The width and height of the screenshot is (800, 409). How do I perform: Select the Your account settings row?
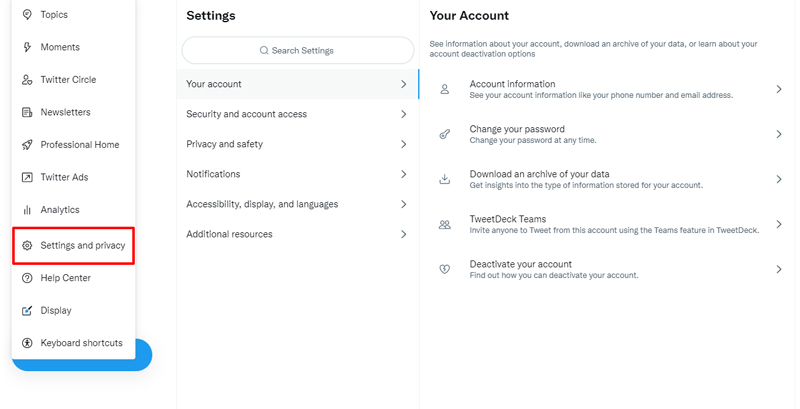pyautogui.click(x=297, y=84)
